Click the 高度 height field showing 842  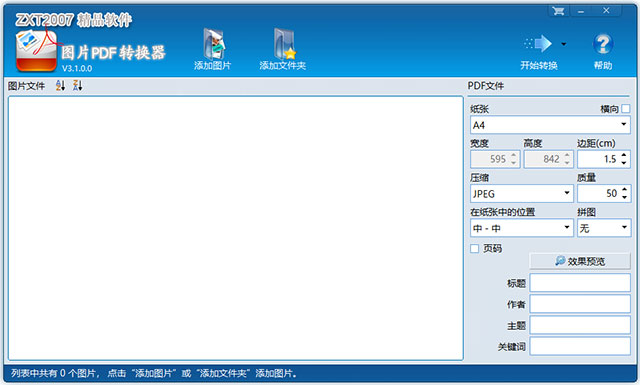point(549,159)
